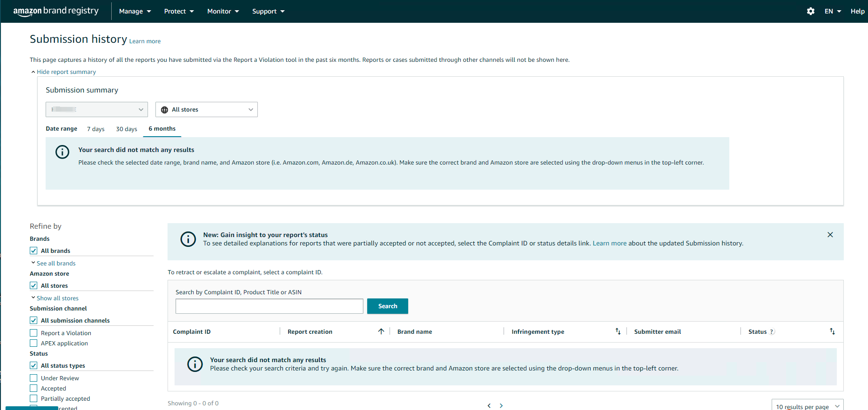The width and height of the screenshot is (868, 410).
Task: Click the Complaint ID column header
Action: tap(192, 331)
